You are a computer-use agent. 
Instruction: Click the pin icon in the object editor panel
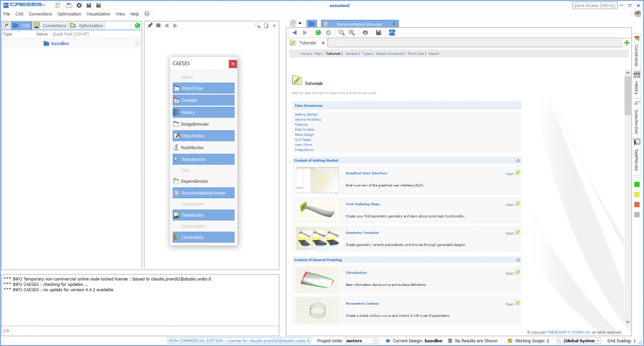coord(150,25)
